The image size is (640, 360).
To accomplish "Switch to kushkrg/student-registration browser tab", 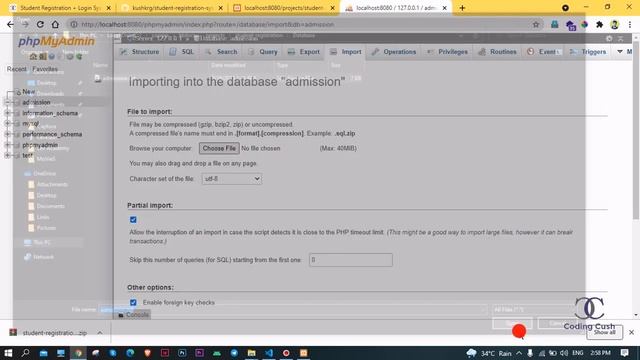I will 172,8.
